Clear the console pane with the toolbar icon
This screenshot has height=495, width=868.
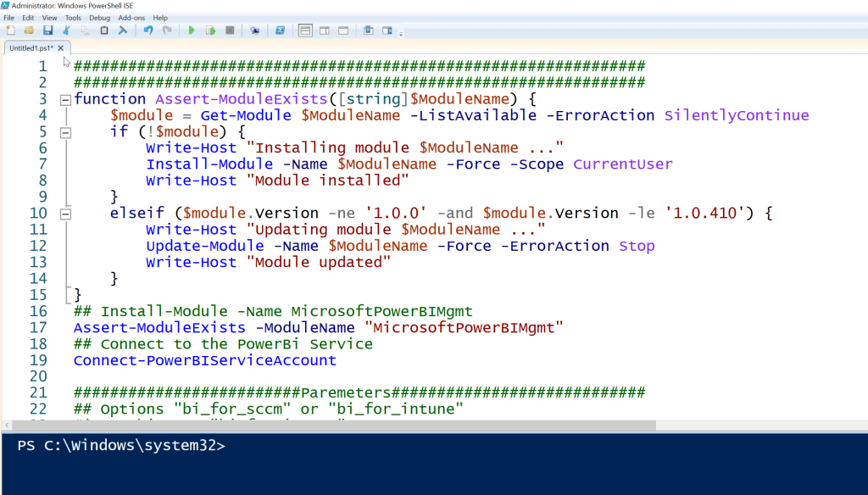[x=122, y=31]
